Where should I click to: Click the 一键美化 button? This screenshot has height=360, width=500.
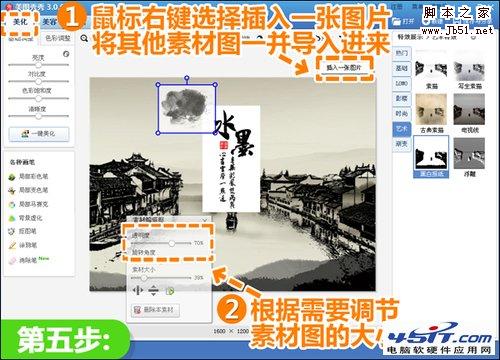tap(39, 134)
